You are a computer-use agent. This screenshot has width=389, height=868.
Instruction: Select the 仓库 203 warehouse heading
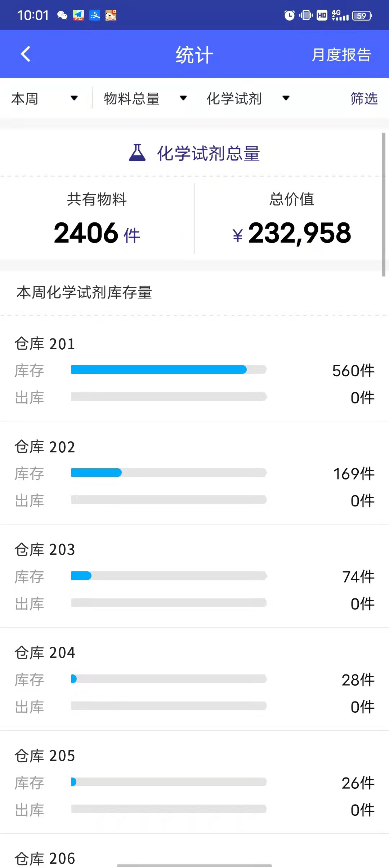[45, 550]
